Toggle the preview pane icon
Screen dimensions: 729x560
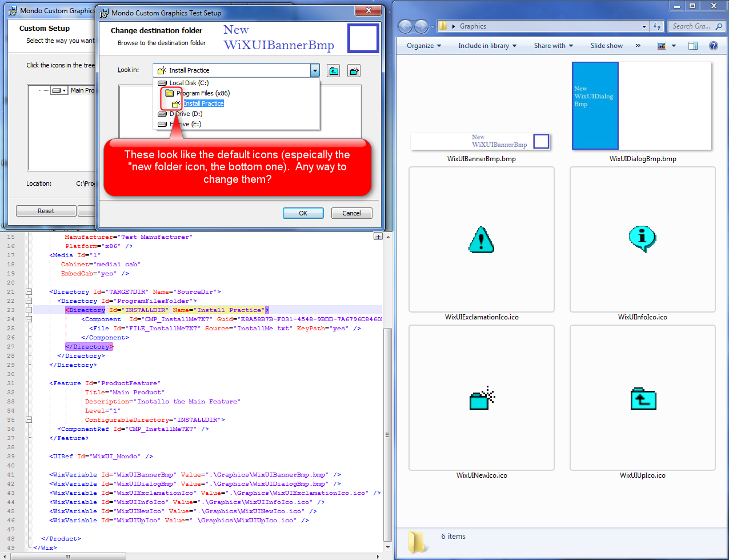click(x=692, y=46)
